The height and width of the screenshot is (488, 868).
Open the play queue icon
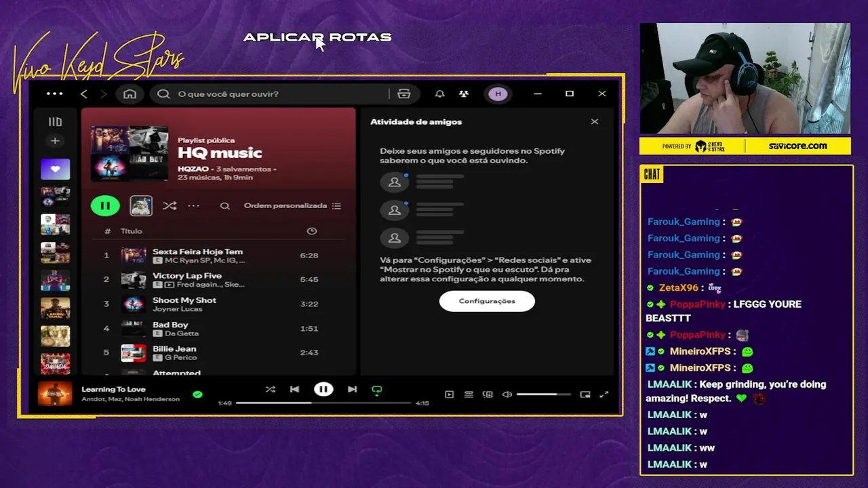click(469, 394)
